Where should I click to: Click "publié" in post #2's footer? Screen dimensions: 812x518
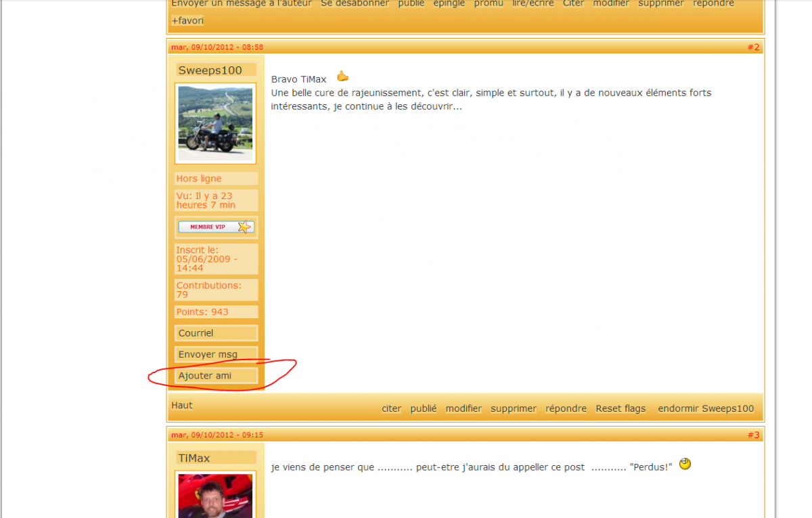[424, 408]
